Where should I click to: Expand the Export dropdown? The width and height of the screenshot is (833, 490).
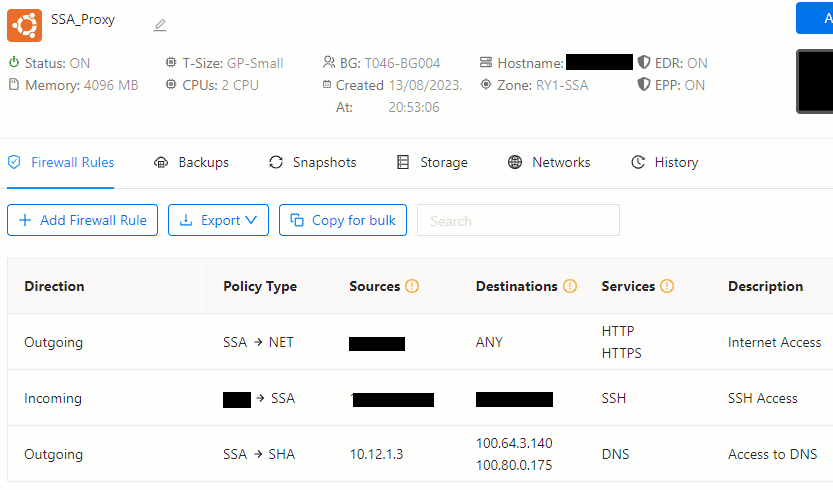pyautogui.click(x=218, y=220)
